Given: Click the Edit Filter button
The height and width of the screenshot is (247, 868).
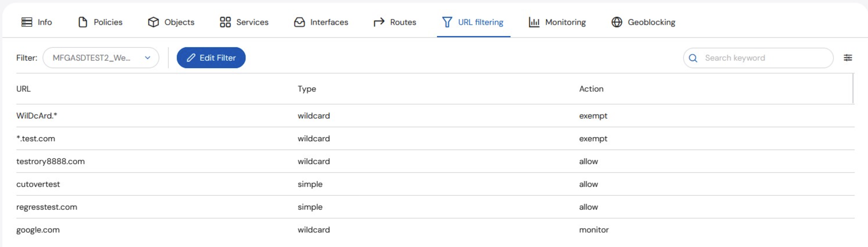Looking at the screenshot, I should click(211, 58).
